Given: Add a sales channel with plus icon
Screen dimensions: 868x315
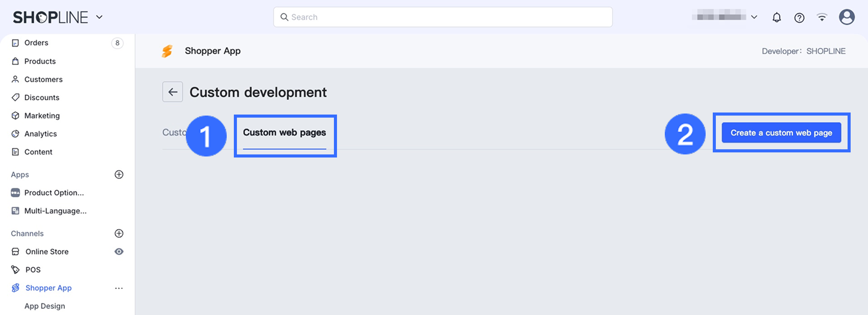Looking at the screenshot, I should [x=119, y=233].
